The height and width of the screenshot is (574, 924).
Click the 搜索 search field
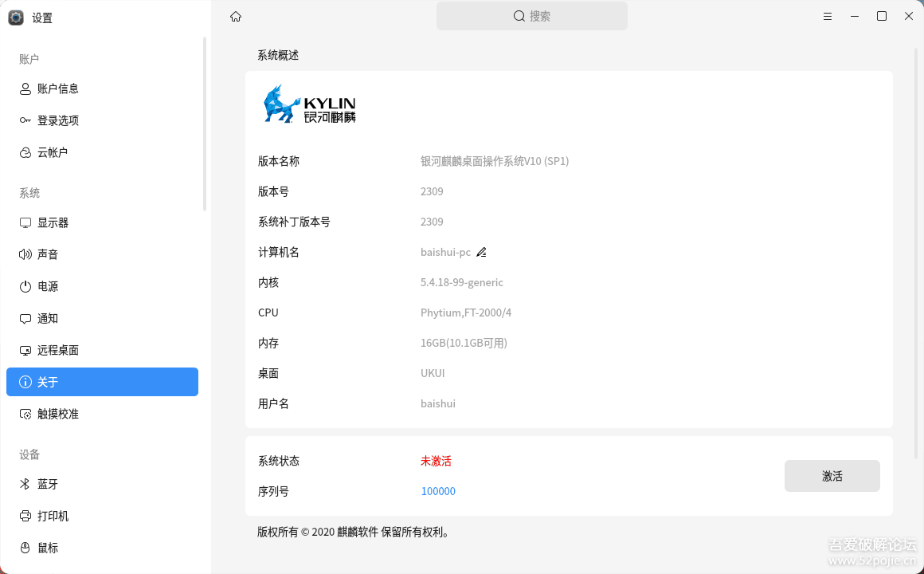(x=532, y=16)
